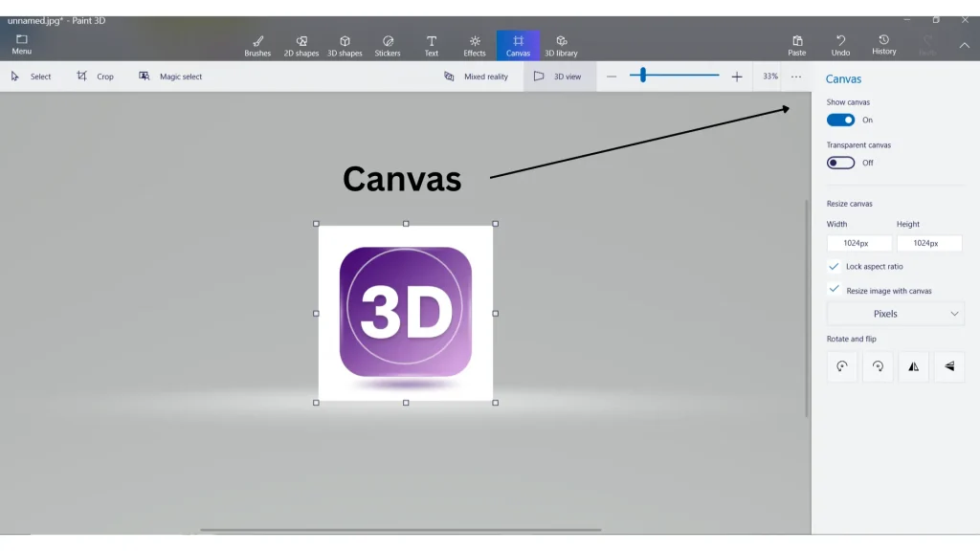
Task: Open the Menu in the top-left corner
Action: [21, 43]
